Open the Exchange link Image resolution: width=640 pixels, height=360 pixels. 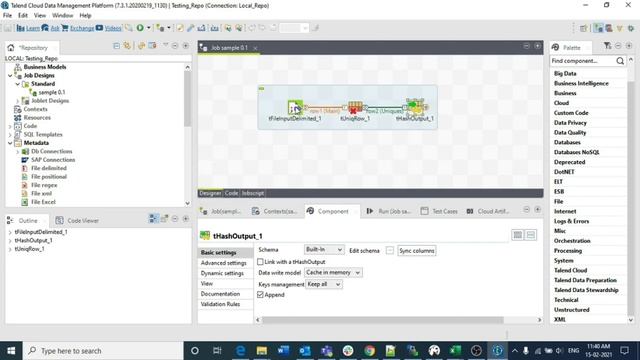82,28
